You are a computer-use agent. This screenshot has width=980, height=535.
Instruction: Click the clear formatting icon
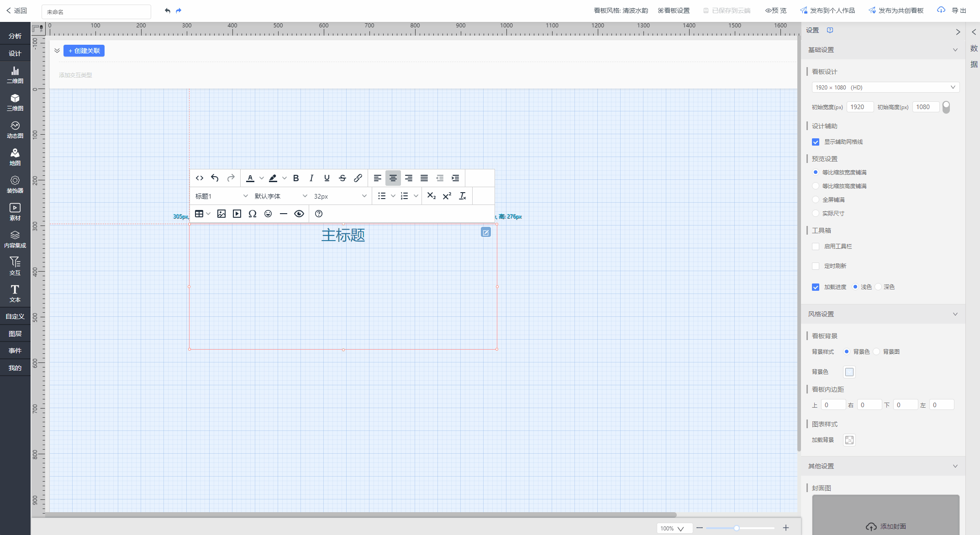point(463,196)
